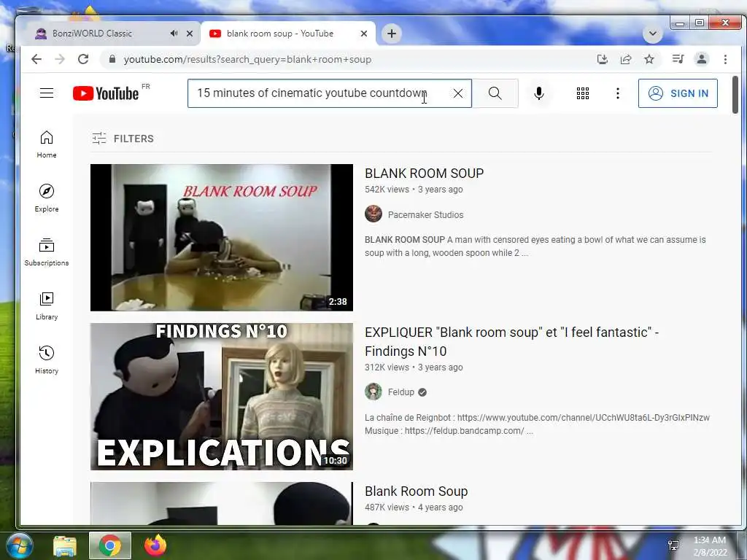
Task: Open the Chrome profile avatar
Action: (701, 59)
